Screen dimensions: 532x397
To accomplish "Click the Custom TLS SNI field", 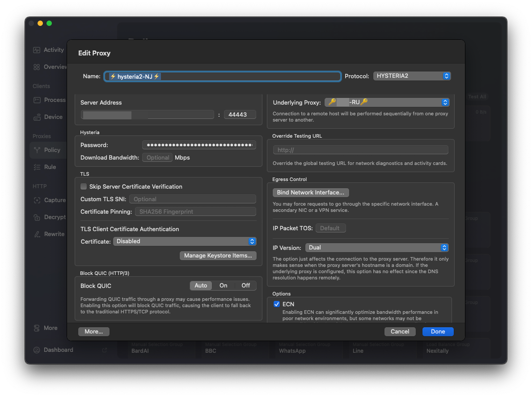I will 193,199.
